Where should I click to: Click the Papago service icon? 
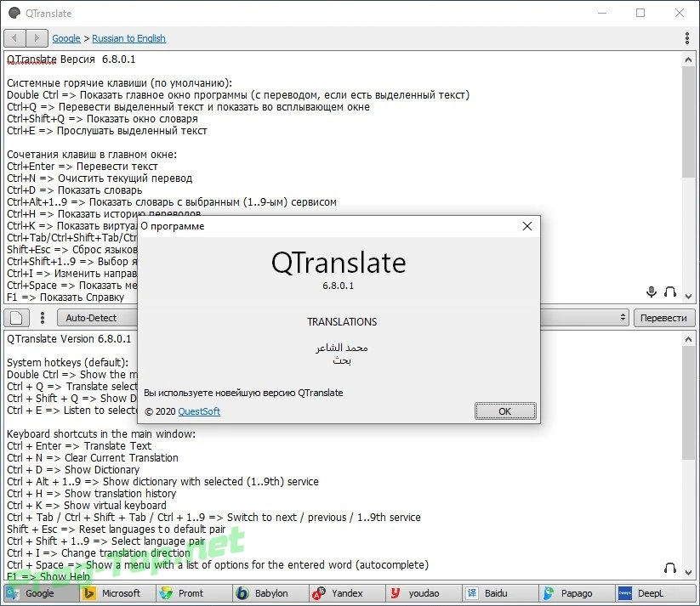(549, 593)
